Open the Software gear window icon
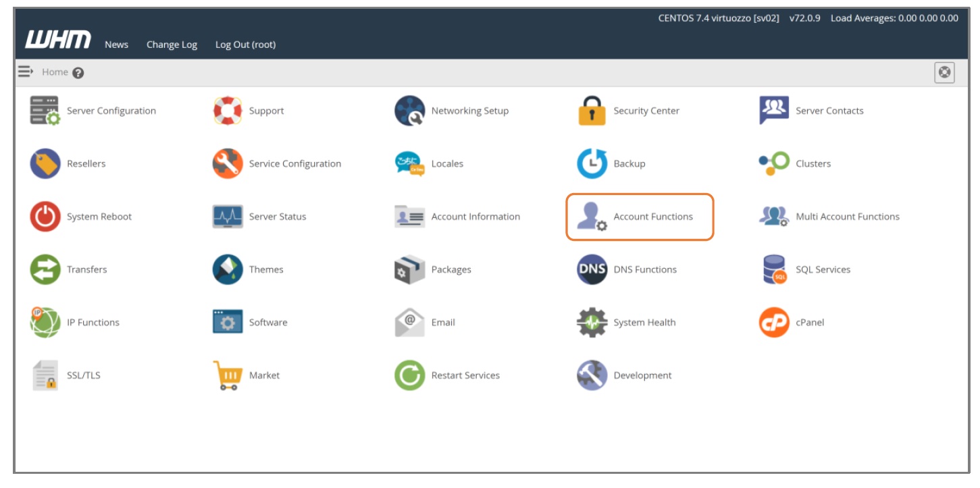 pyautogui.click(x=228, y=322)
